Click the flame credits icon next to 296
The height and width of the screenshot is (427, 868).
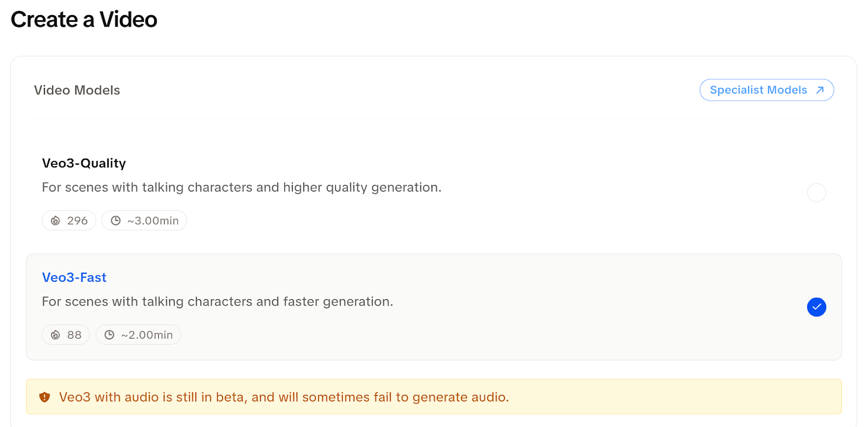point(55,221)
